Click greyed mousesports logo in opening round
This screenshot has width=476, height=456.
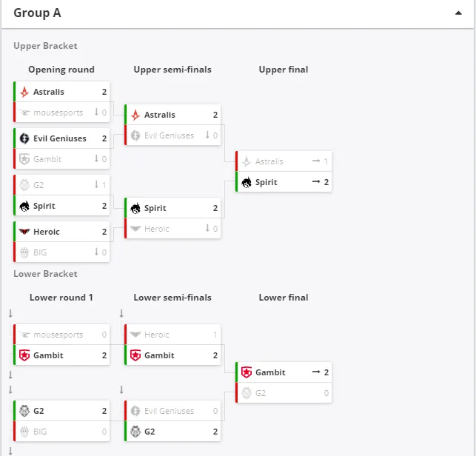coord(24,113)
